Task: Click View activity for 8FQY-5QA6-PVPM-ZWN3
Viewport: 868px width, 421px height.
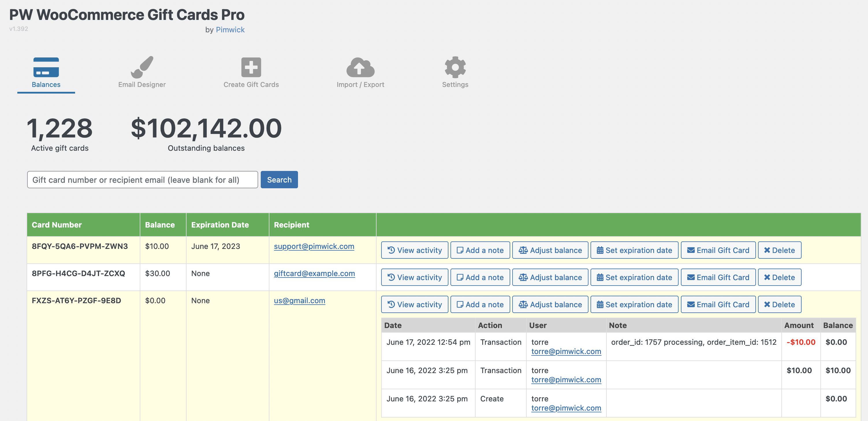Action: (415, 249)
